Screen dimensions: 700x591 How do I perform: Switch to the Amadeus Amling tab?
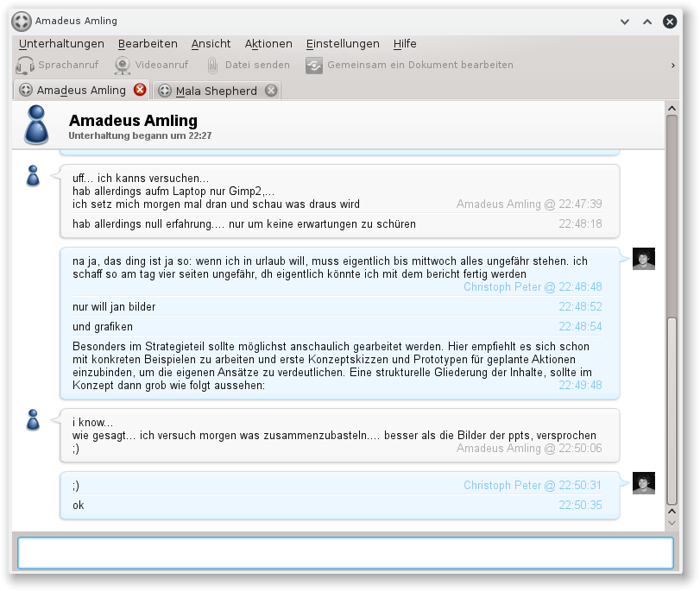pos(81,91)
